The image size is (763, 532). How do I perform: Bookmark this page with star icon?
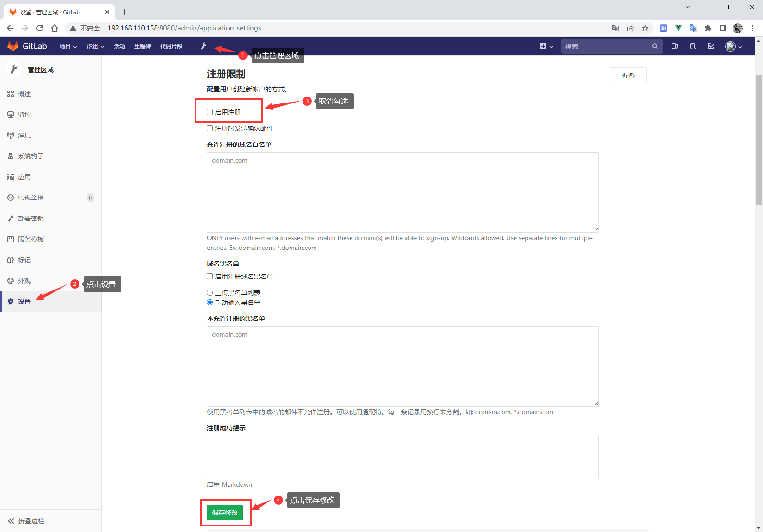point(645,28)
